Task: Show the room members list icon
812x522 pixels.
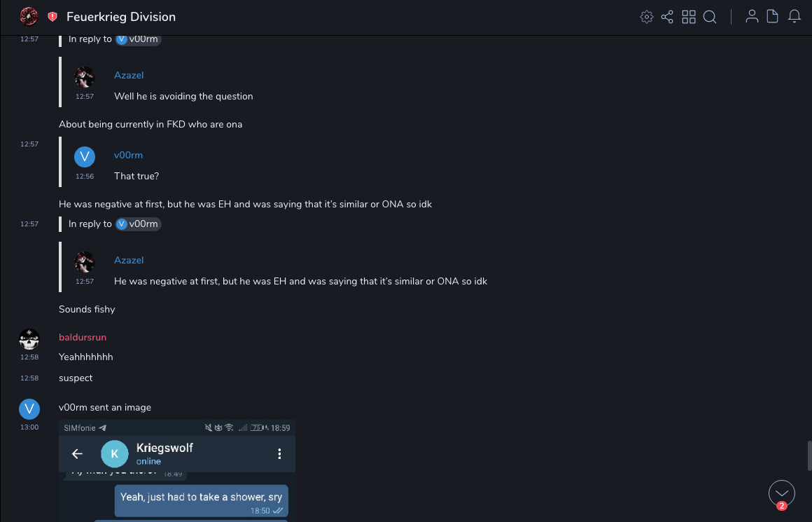Action: (752, 17)
